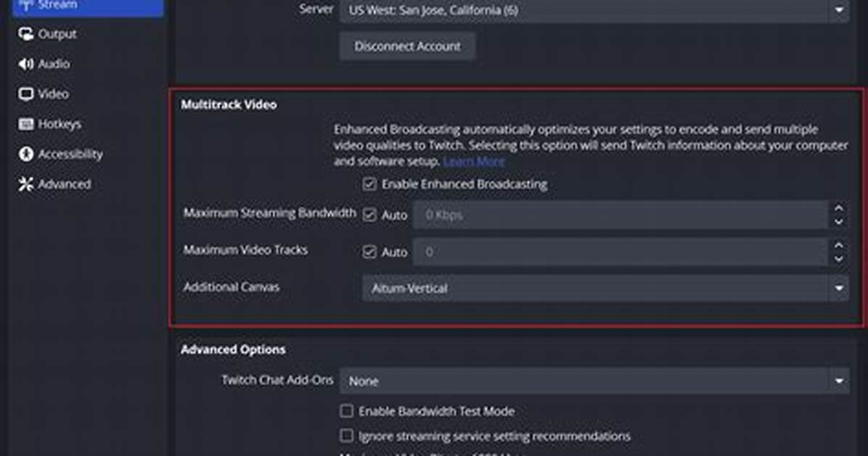Decrease Maximum Video Tracks with down arrow
Screen dimensions: 868x456
click(x=839, y=258)
